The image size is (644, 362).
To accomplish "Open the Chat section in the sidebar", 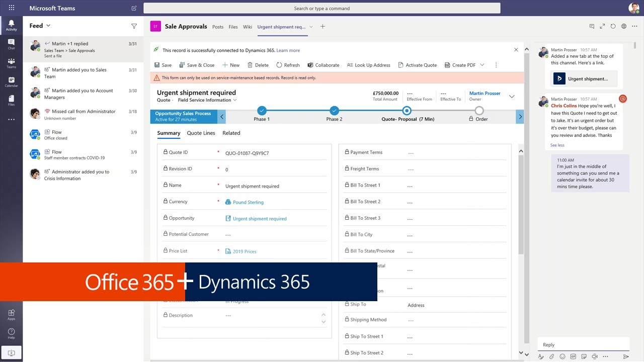I will 11,44.
